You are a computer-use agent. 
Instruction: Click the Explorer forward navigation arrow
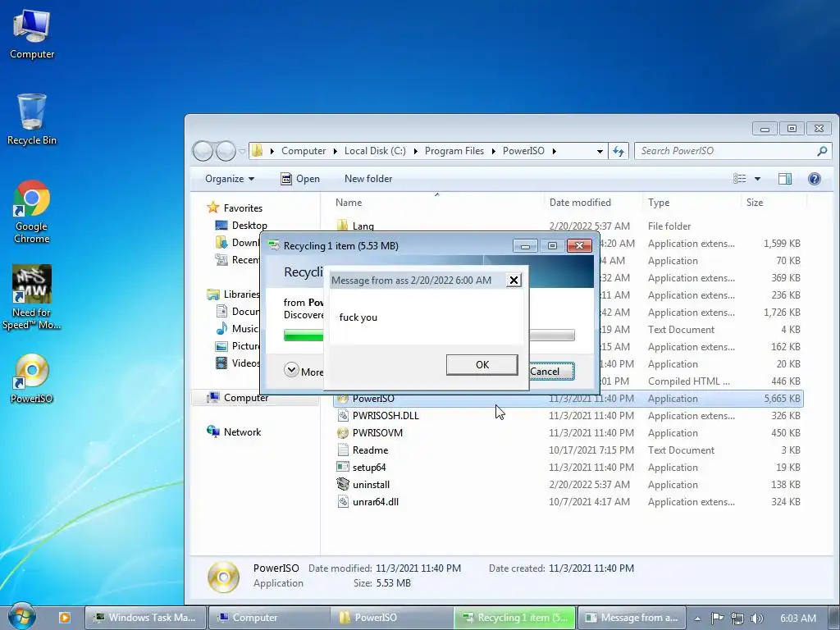point(226,151)
